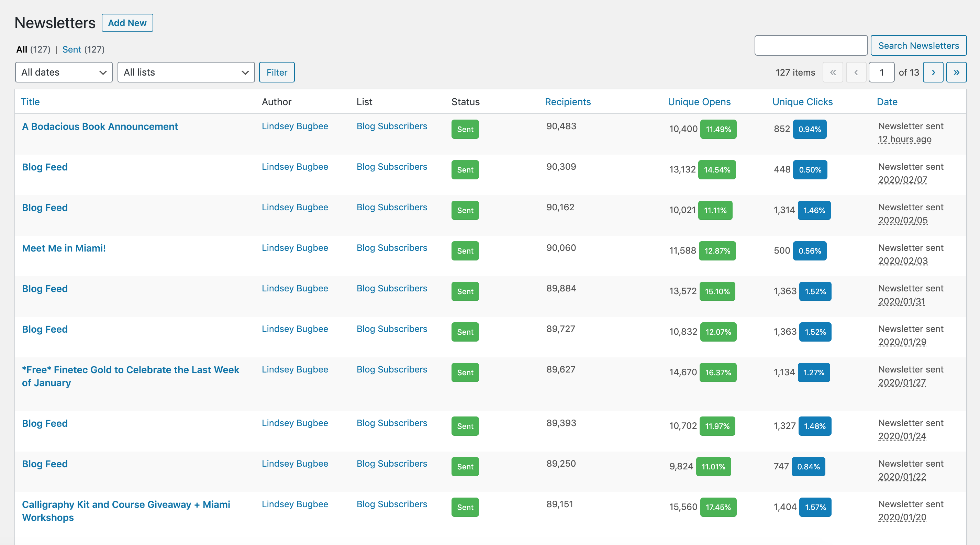Screen dimensions: 980x545
Task: Click the Filter button
Action: tap(277, 72)
